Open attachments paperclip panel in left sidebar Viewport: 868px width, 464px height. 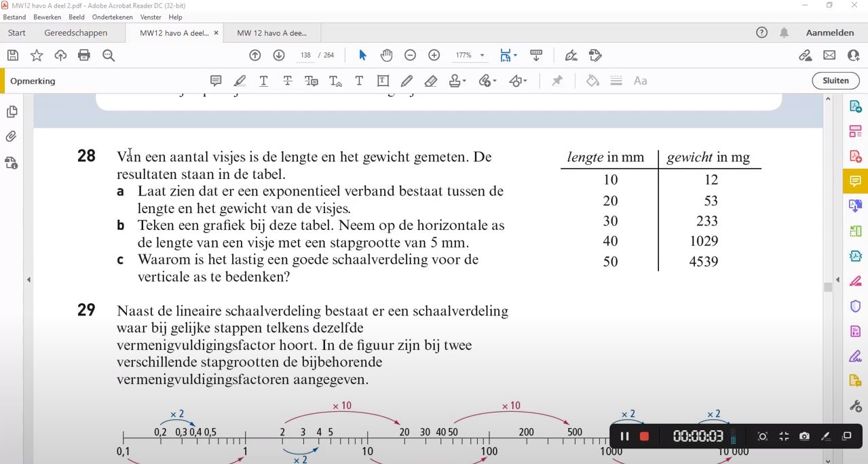pyautogui.click(x=12, y=137)
